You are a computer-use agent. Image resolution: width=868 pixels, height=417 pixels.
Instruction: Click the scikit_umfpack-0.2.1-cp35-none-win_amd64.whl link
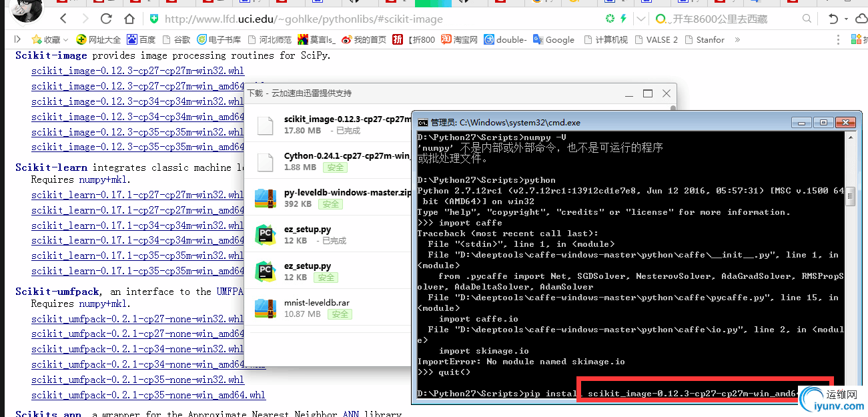[x=148, y=395]
